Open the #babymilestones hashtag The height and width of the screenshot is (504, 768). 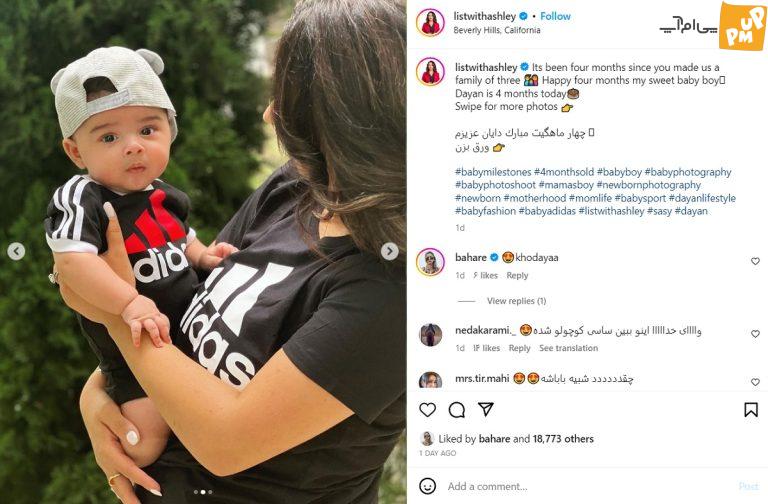coord(493,172)
